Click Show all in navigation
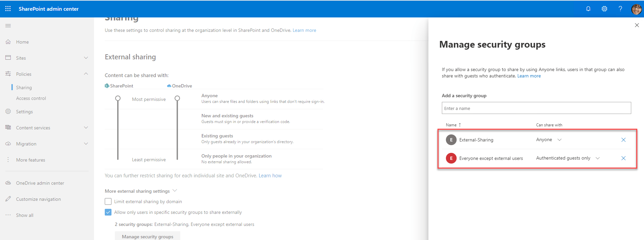The height and width of the screenshot is (240, 644). (x=25, y=215)
